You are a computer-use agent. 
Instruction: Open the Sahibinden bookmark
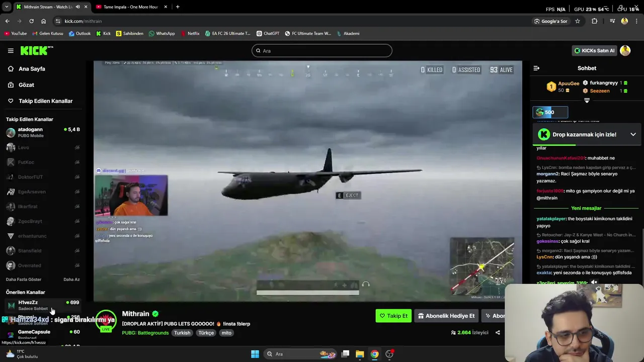[130, 34]
